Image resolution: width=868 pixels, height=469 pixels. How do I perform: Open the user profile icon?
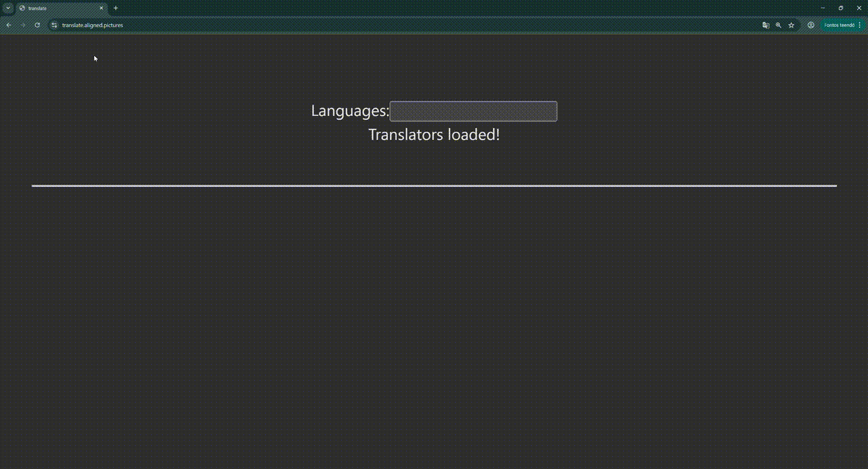coord(810,25)
